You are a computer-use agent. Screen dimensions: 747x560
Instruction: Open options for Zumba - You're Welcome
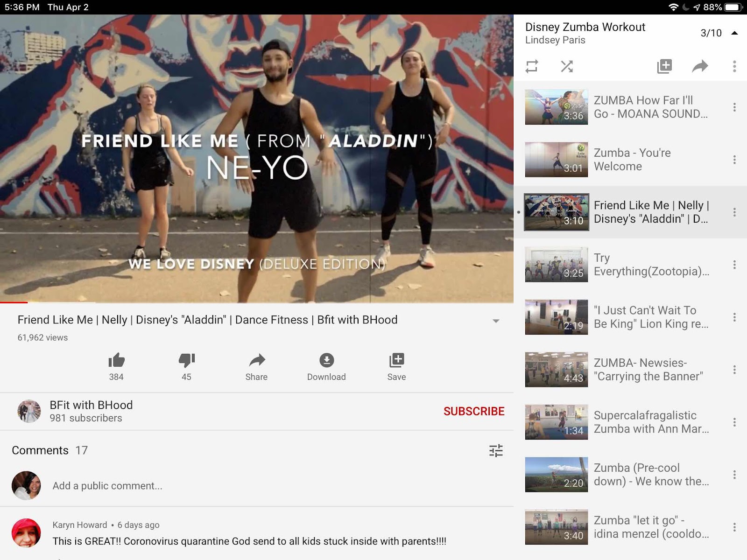[734, 160]
